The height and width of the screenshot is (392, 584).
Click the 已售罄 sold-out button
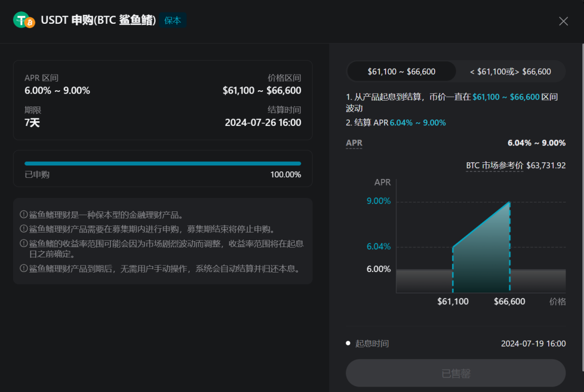point(455,373)
